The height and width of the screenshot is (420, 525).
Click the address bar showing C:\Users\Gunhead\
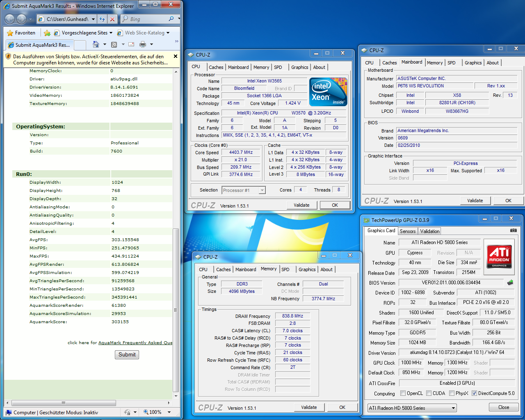pos(67,19)
